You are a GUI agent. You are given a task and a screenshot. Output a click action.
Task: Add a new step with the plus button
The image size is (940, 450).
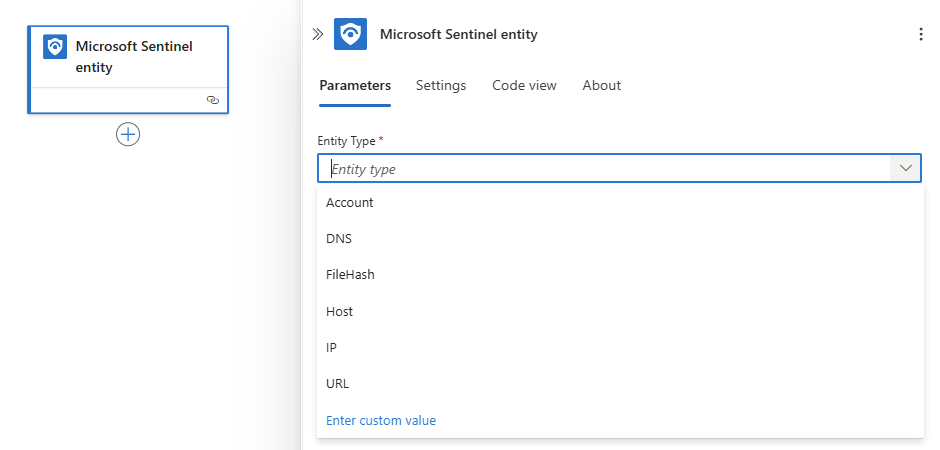coord(128,134)
